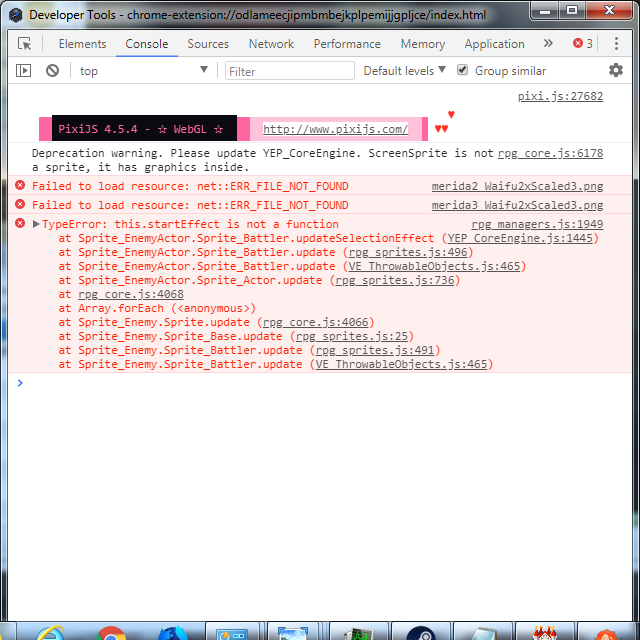
Task: Open pixi.js:27682 source link
Action: click(560, 96)
